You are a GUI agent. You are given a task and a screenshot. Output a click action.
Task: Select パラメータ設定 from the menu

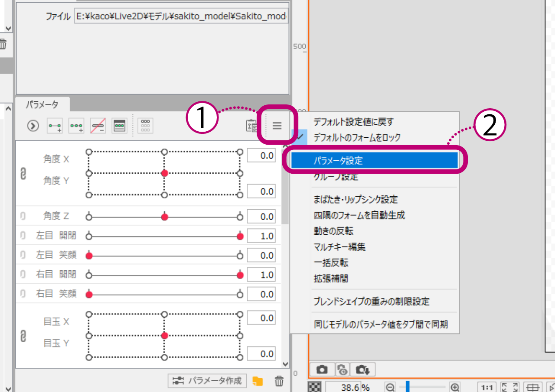pos(375,161)
